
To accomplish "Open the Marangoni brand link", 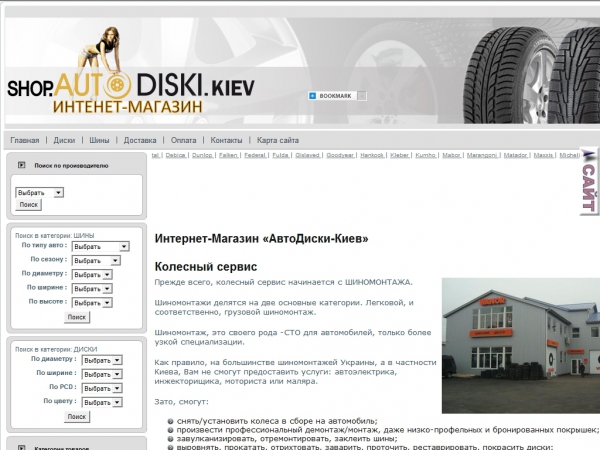I will [x=482, y=155].
